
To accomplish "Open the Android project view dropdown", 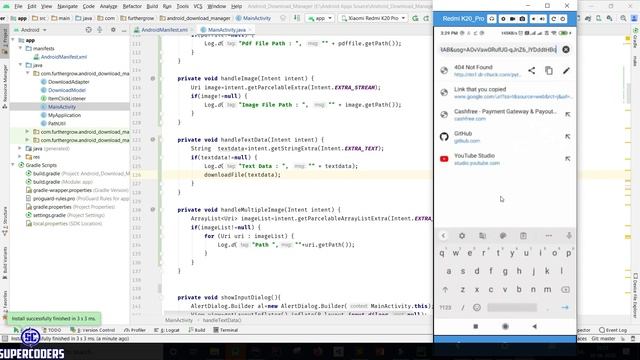I will 30,30.
